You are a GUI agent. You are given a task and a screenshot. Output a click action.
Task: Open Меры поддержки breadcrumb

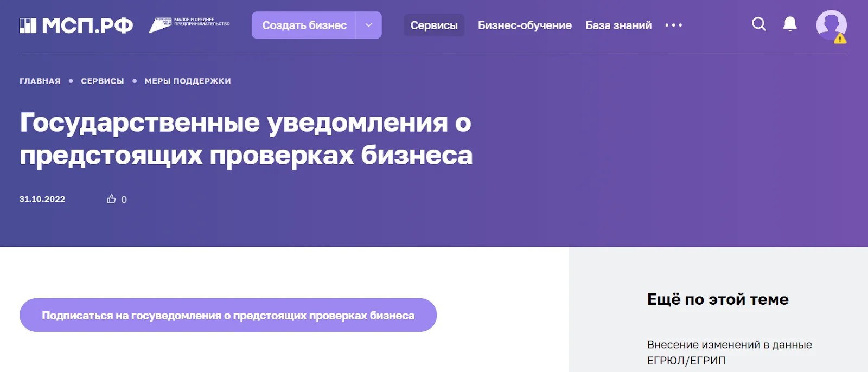coord(188,81)
